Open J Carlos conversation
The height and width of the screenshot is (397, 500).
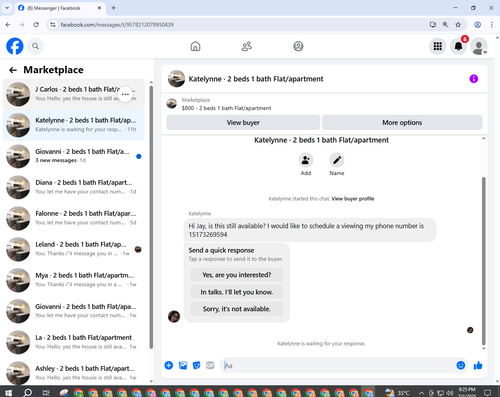(x=74, y=94)
